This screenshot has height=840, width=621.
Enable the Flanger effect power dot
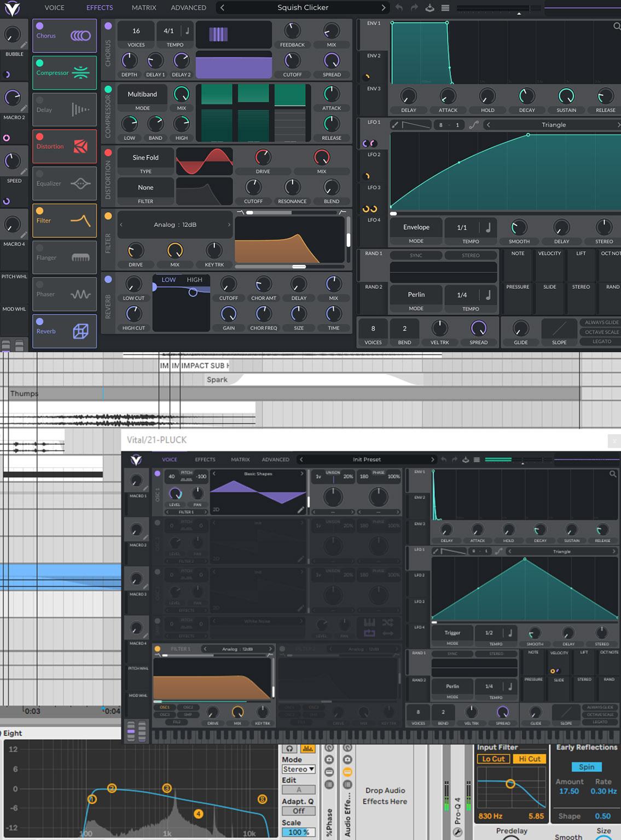click(39, 248)
